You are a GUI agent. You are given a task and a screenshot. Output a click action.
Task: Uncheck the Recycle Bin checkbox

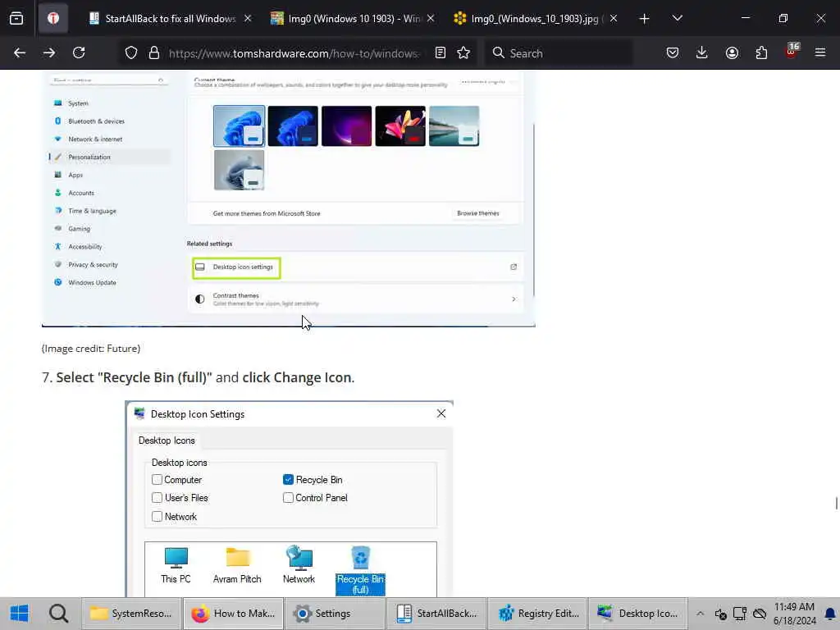288,479
